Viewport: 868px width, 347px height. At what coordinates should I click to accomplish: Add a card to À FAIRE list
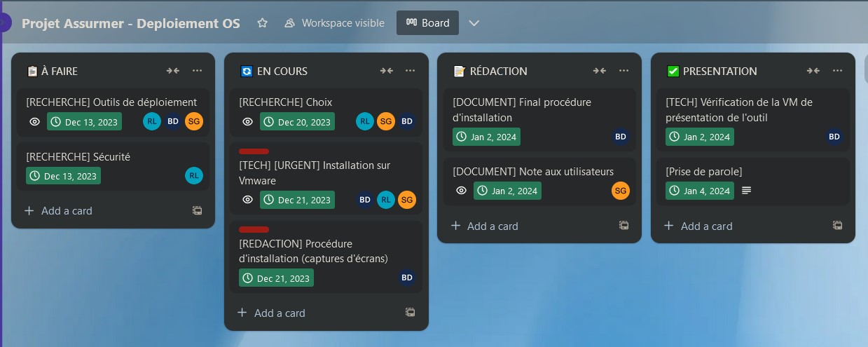coord(58,210)
